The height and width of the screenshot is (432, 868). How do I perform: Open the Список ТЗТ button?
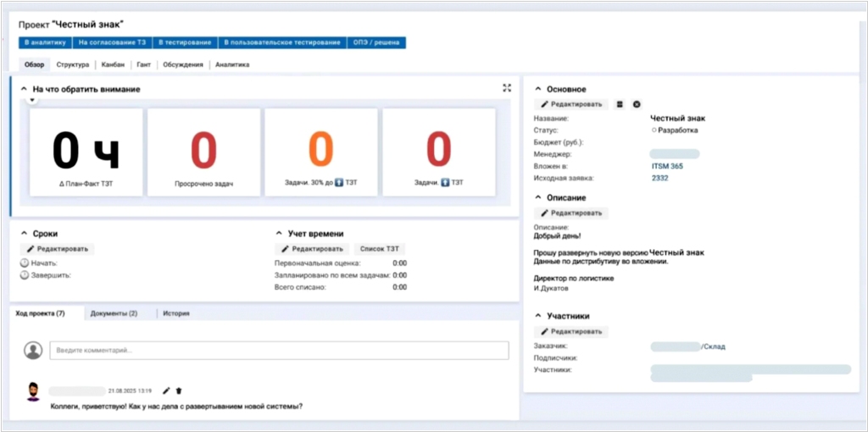coord(379,249)
